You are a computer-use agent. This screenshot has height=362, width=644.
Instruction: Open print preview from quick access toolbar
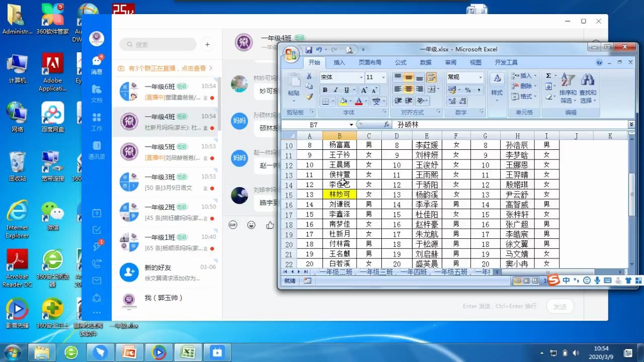click(349, 50)
